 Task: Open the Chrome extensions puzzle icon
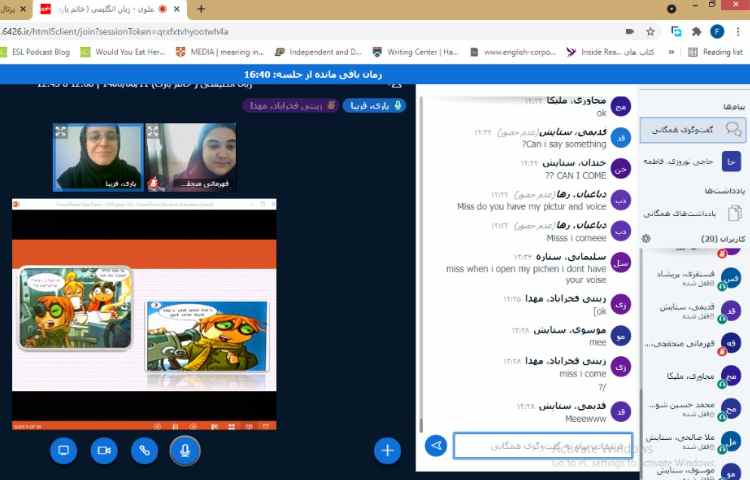pyautogui.click(x=696, y=32)
